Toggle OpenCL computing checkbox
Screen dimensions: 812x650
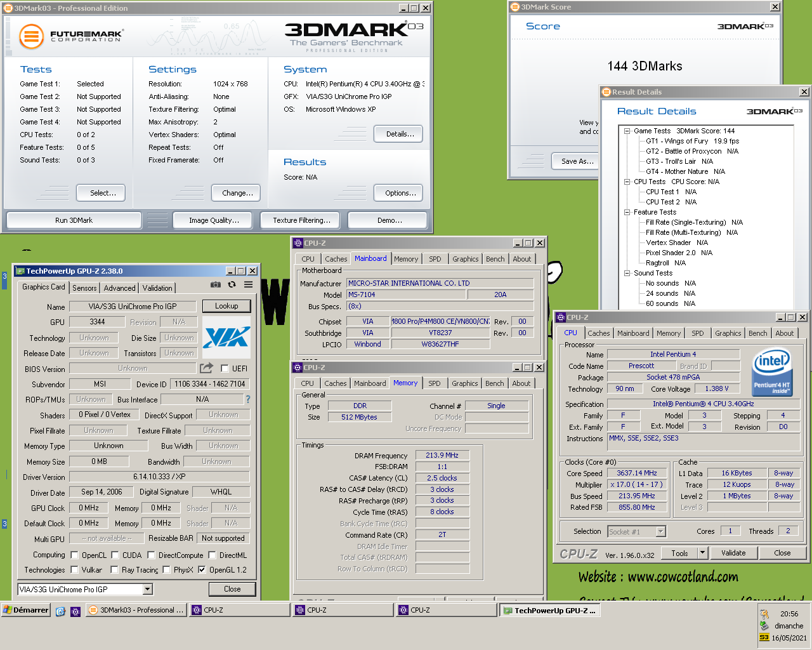[75, 555]
